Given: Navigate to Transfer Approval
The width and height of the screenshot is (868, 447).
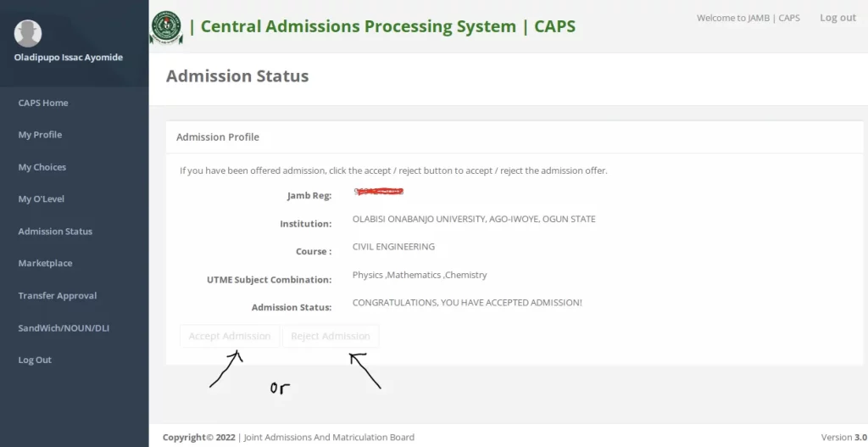Looking at the screenshot, I should tap(58, 296).
